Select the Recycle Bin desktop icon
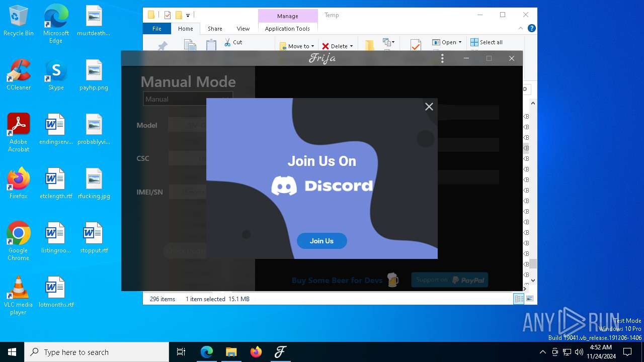Viewport: 644px width, 362px height. tap(19, 21)
